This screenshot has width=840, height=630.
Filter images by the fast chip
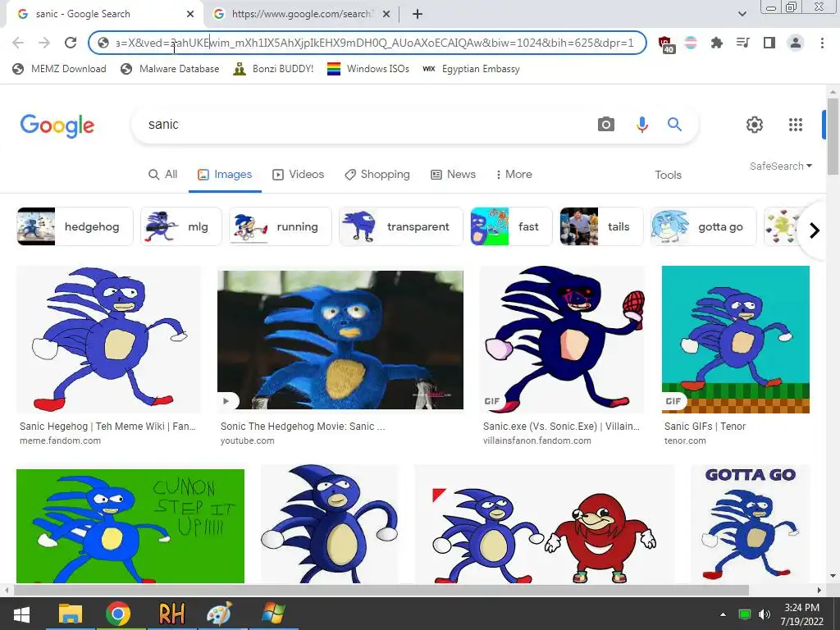tap(511, 226)
